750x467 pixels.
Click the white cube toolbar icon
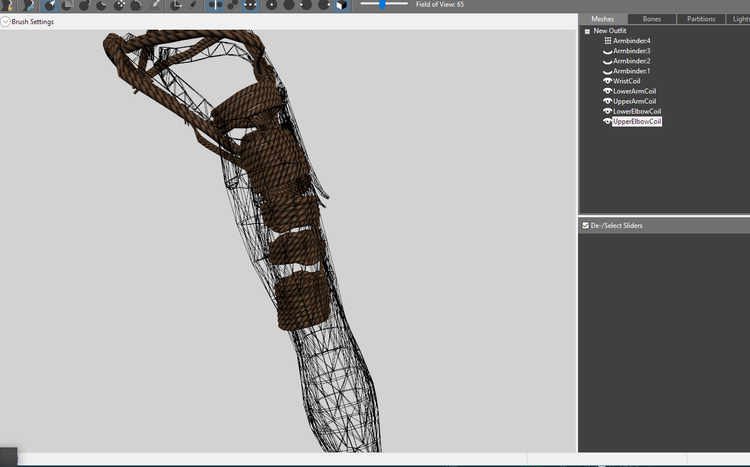[342, 5]
